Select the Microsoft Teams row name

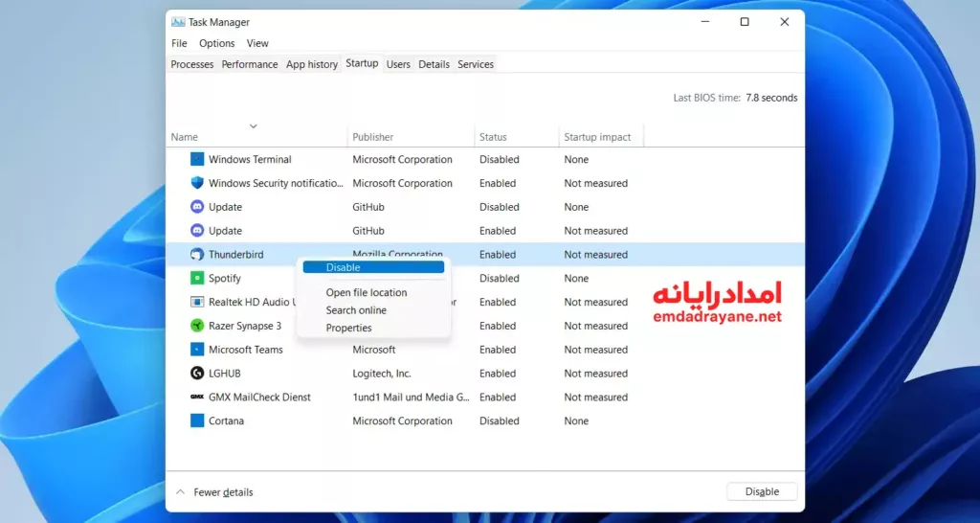(x=246, y=350)
